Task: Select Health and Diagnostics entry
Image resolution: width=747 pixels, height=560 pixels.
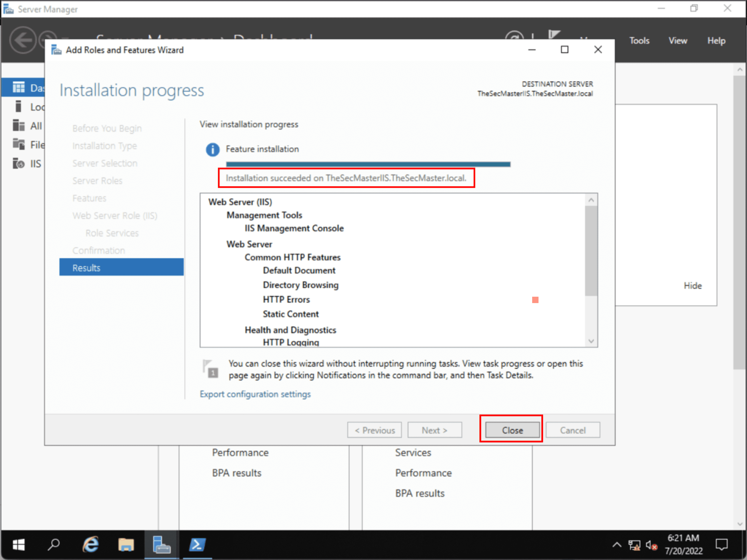Action: point(291,330)
